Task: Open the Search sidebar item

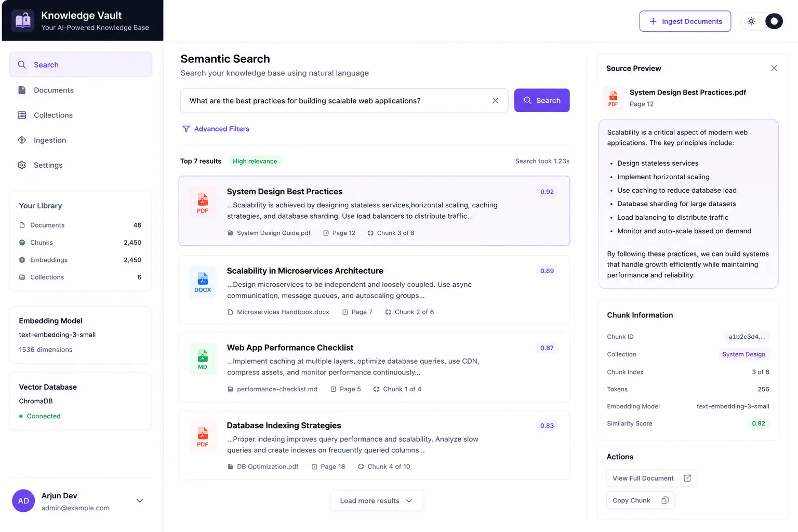Action: click(x=81, y=65)
